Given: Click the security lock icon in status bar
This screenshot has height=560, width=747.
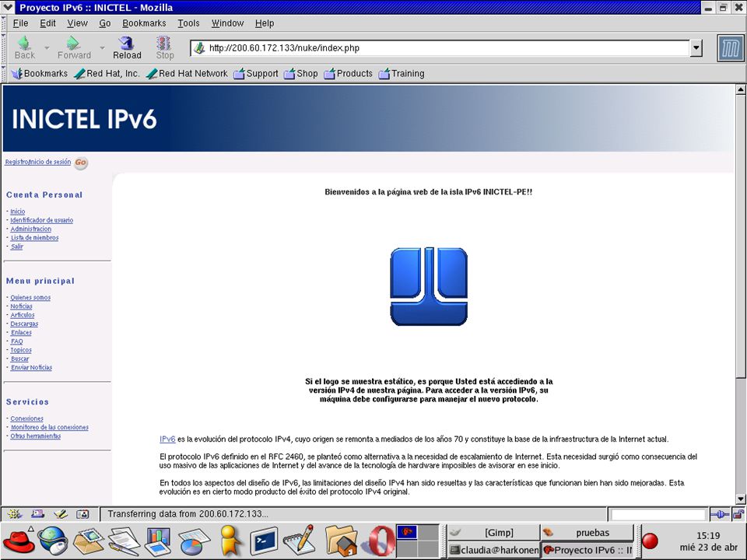Looking at the screenshot, I should (738, 514).
